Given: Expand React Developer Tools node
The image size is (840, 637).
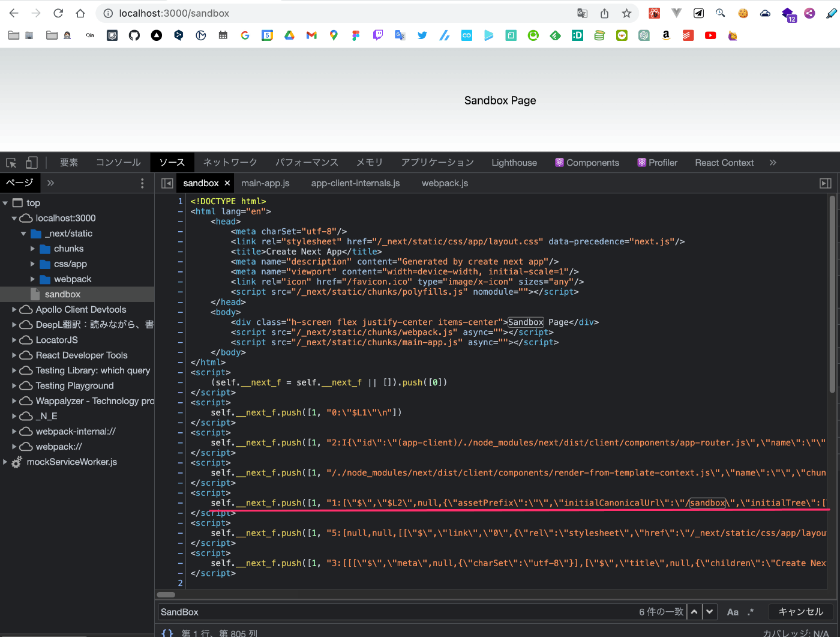Looking at the screenshot, I should (14, 355).
